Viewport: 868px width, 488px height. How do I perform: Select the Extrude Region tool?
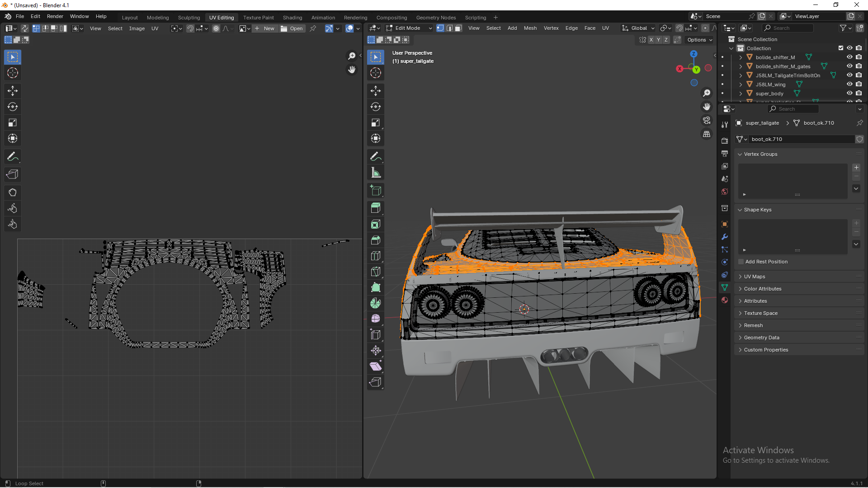(x=376, y=208)
